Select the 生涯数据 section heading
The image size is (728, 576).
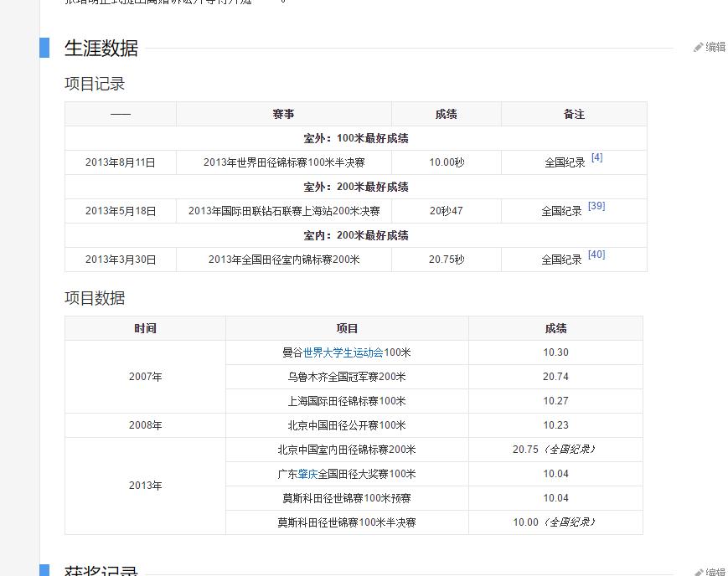99,49
